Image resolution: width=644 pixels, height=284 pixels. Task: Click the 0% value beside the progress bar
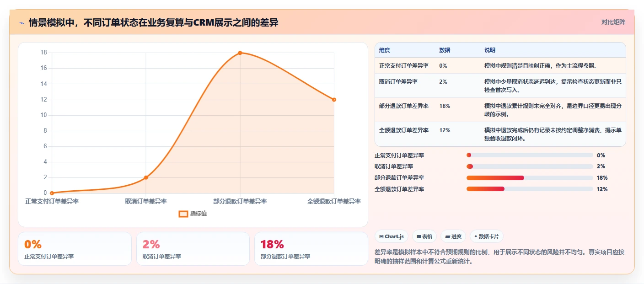tap(601, 155)
